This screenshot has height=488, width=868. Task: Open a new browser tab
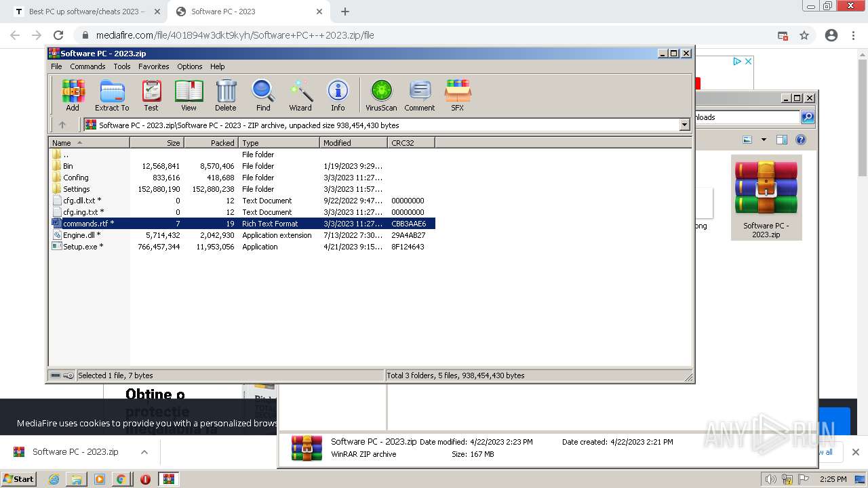345,12
